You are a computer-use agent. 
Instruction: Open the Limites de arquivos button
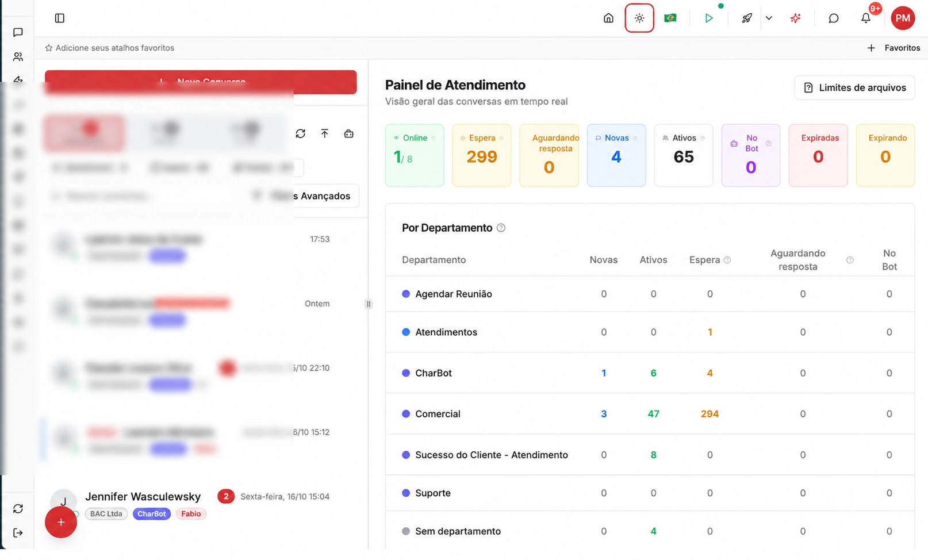point(854,87)
